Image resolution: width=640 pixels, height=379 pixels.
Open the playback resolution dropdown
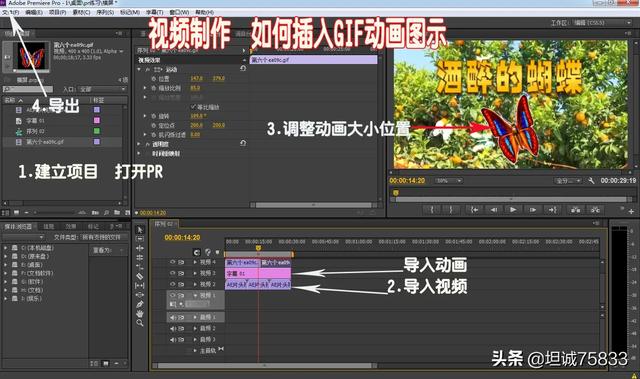(567, 180)
